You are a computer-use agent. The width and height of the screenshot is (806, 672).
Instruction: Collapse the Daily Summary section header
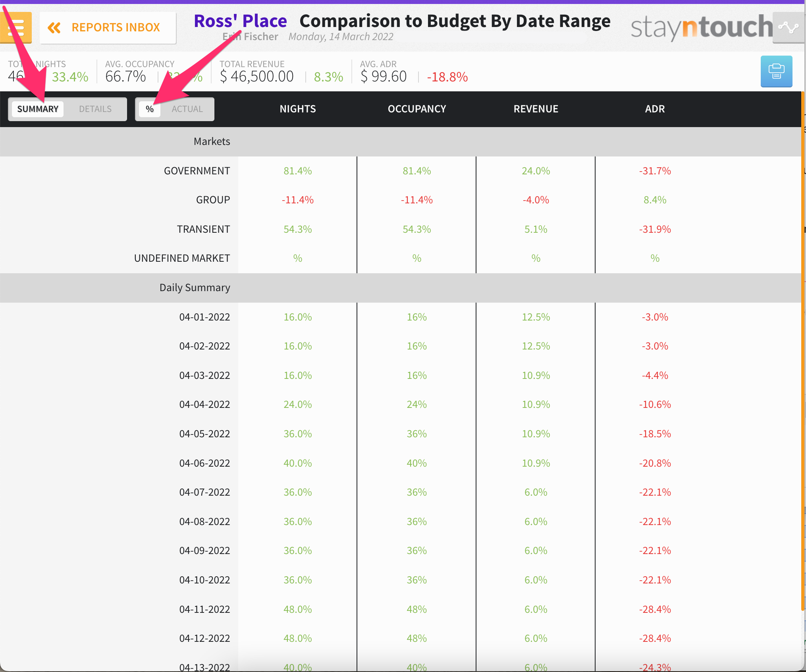click(195, 288)
